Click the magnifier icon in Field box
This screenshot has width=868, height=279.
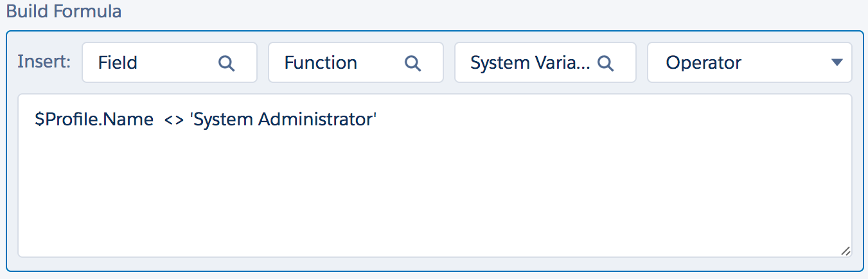[x=226, y=63]
